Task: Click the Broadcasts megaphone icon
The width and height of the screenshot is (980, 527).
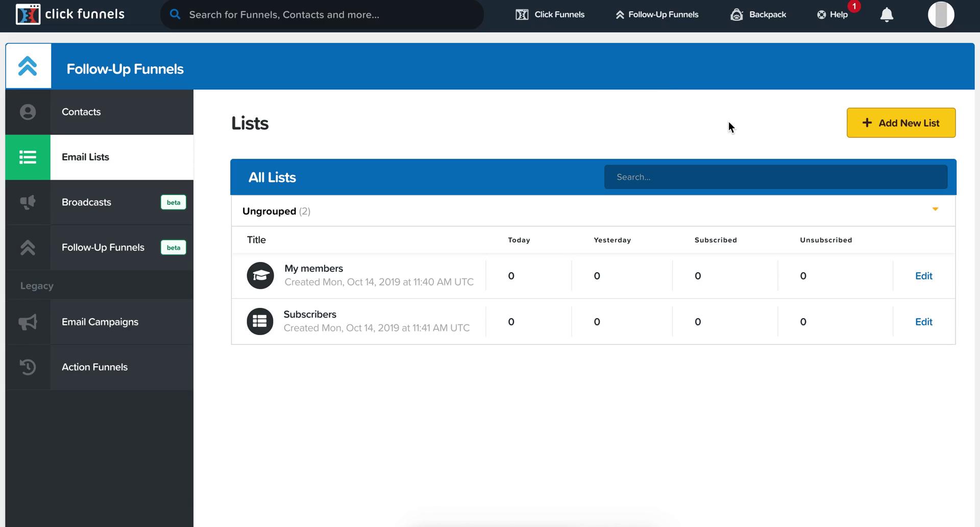Action: (28, 202)
